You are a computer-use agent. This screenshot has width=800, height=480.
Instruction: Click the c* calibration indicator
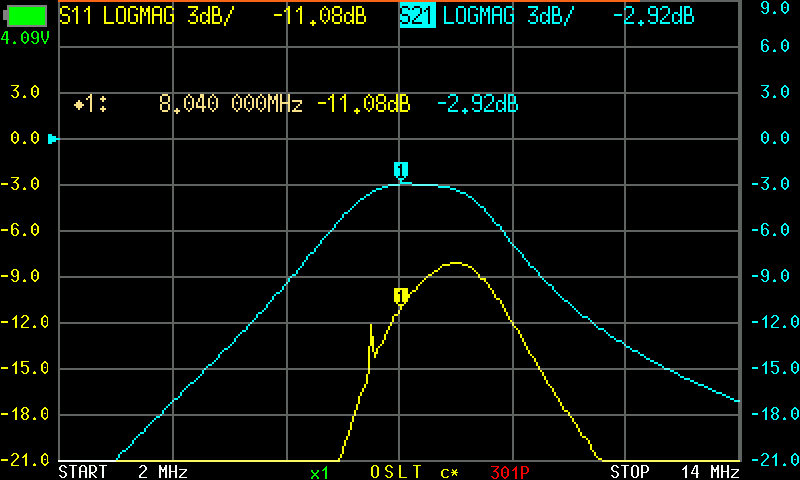[x=449, y=473]
